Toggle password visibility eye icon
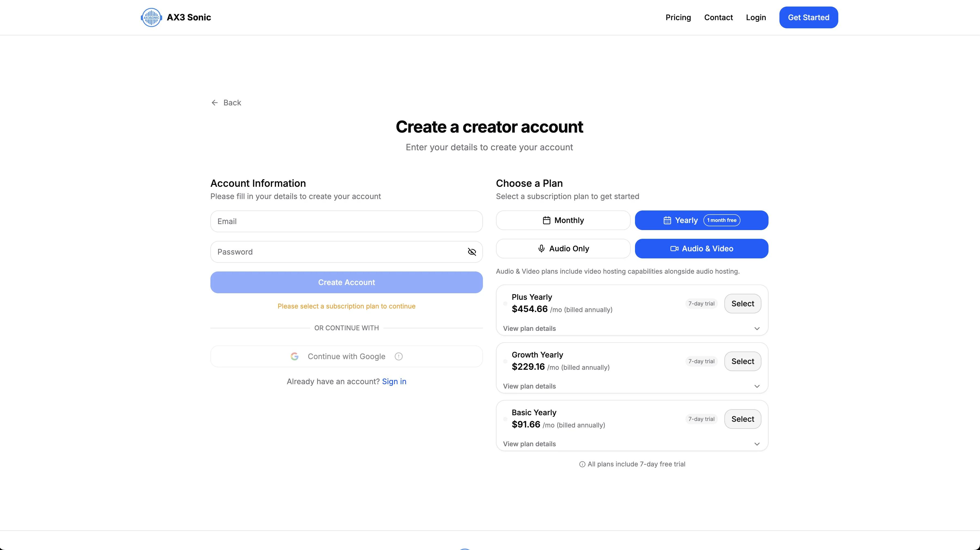Screen dimensions: 980x550 tap(472, 252)
